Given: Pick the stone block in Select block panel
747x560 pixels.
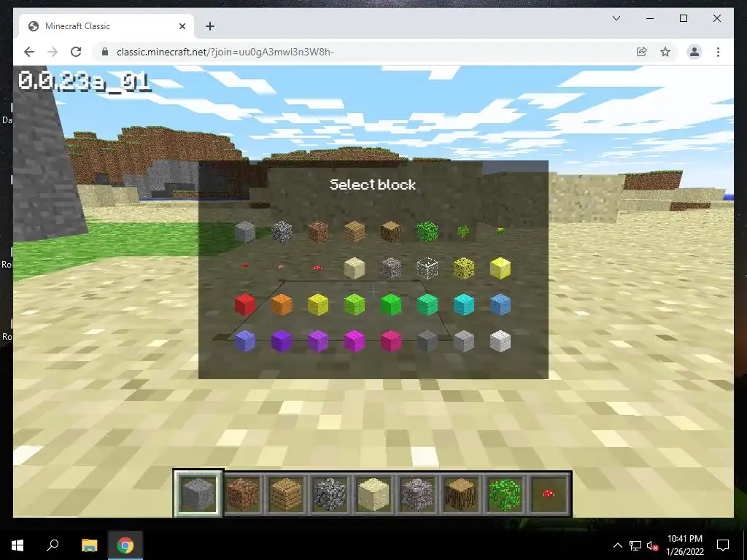Looking at the screenshot, I should [245, 231].
